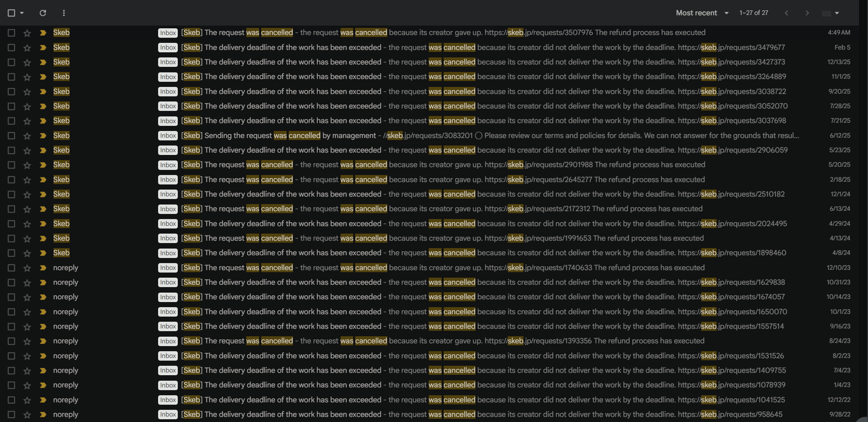Tick the select-all checkbox in the toolbar
The image size is (868, 422).
(11, 13)
